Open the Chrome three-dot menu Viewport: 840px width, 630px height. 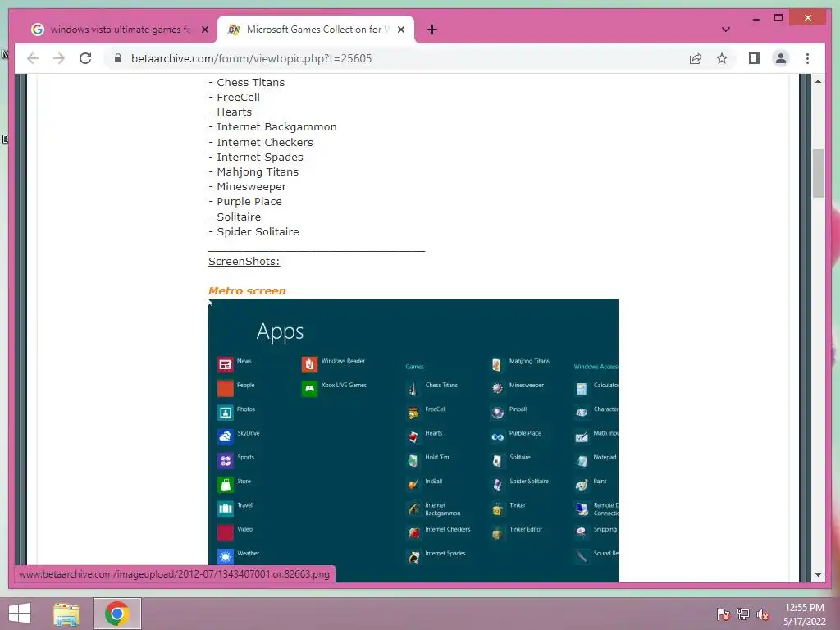click(807, 58)
